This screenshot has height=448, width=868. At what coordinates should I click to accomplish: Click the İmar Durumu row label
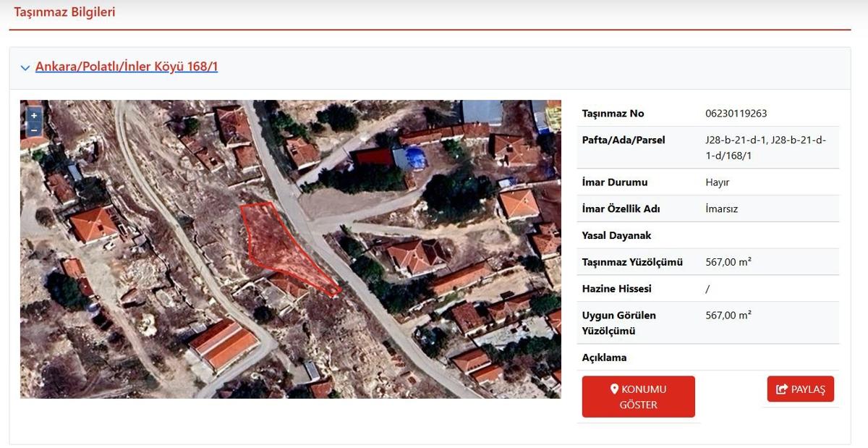[x=615, y=182]
